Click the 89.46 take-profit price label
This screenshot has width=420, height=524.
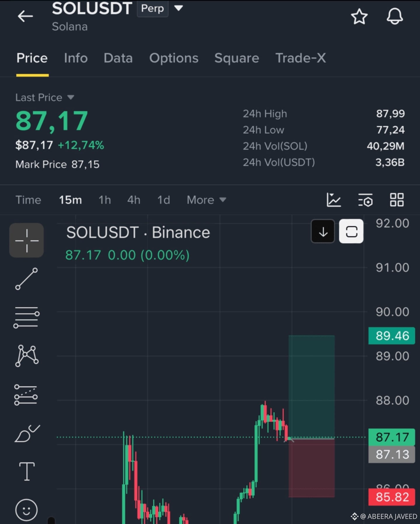click(x=392, y=336)
